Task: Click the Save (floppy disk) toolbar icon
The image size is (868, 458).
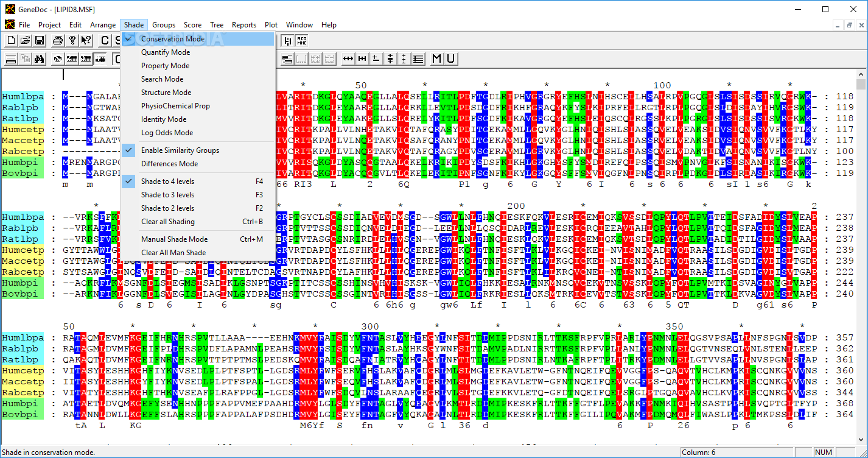Action: coord(39,41)
